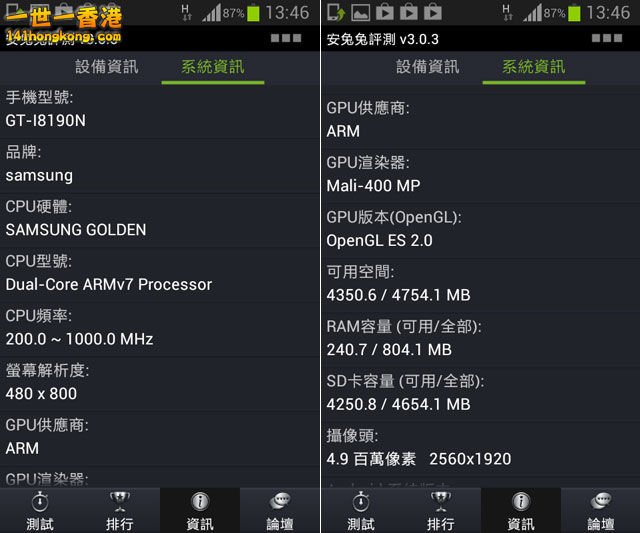Select the 系統資訊 tab in left screenshot

[213, 67]
